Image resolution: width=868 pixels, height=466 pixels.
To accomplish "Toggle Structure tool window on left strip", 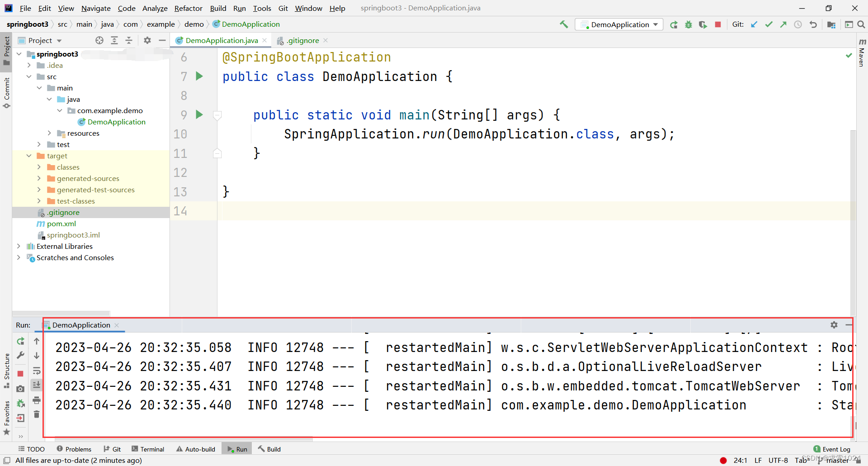I will (x=6, y=370).
